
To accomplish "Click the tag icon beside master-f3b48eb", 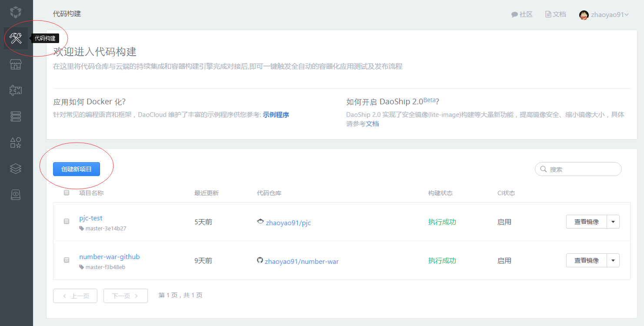I will 81,267.
